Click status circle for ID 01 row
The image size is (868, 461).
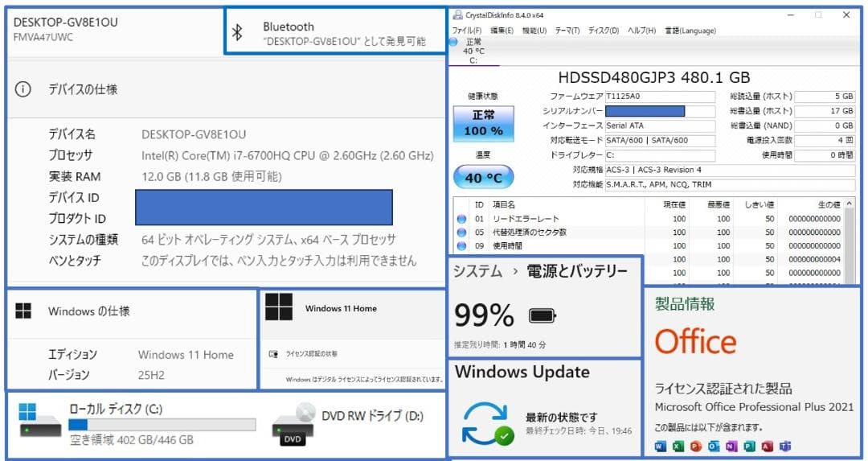click(x=461, y=219)
